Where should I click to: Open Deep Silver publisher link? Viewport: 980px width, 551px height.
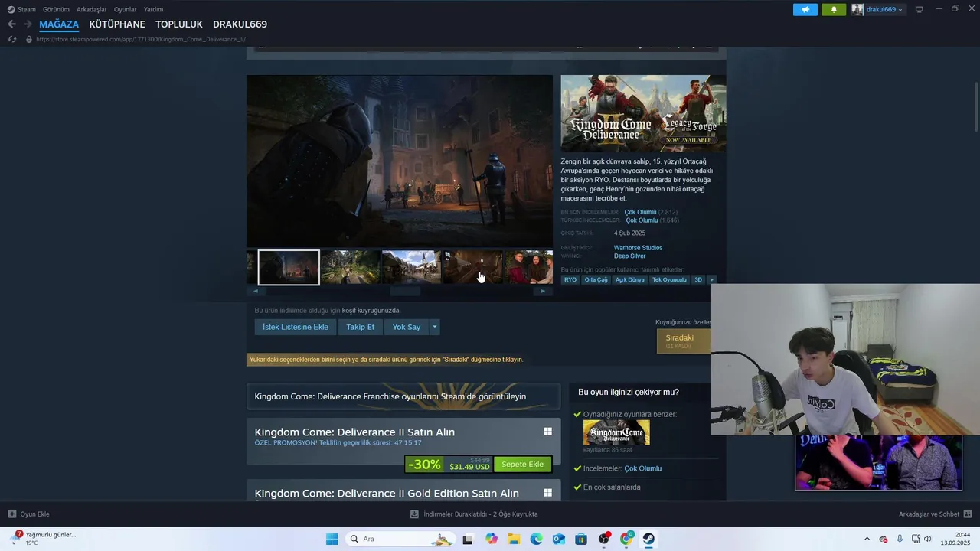click(629, 256)
